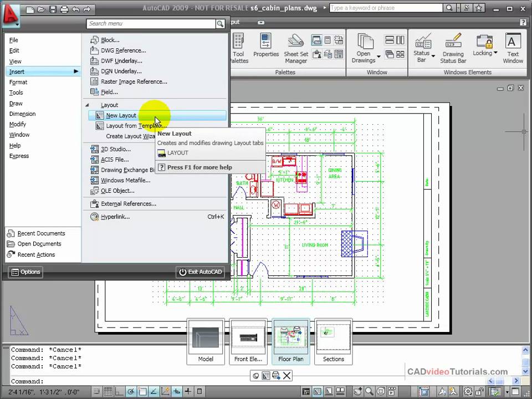The height and width of the screenshot is (399, 532).
Task: Click the Zoom magnifier icon in status bar
Action: tap(369, 392)
